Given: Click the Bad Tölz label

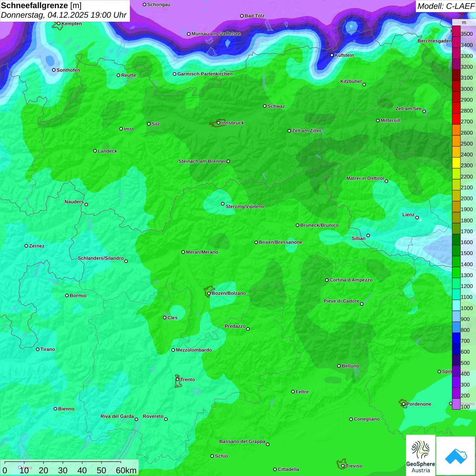Looking at the screenshot, I should pyautogui.click(x=255, y=16).
